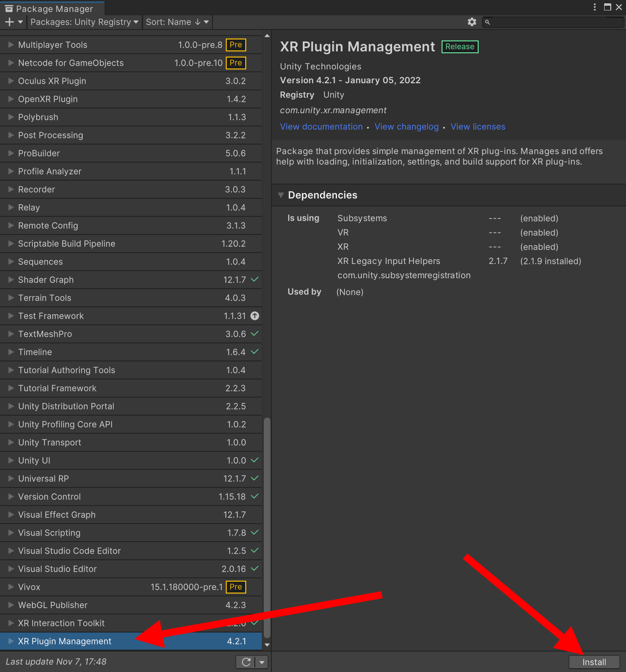Maximize the Package Manager window
Image resolution: width=626 pixels, height=672 pixels.
tap(607, 7)
